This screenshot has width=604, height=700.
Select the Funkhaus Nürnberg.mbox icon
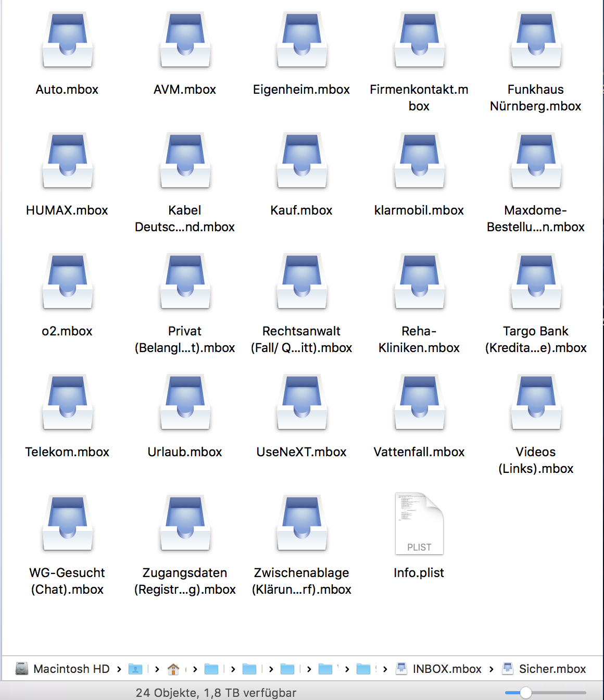(x=536, y=41)
